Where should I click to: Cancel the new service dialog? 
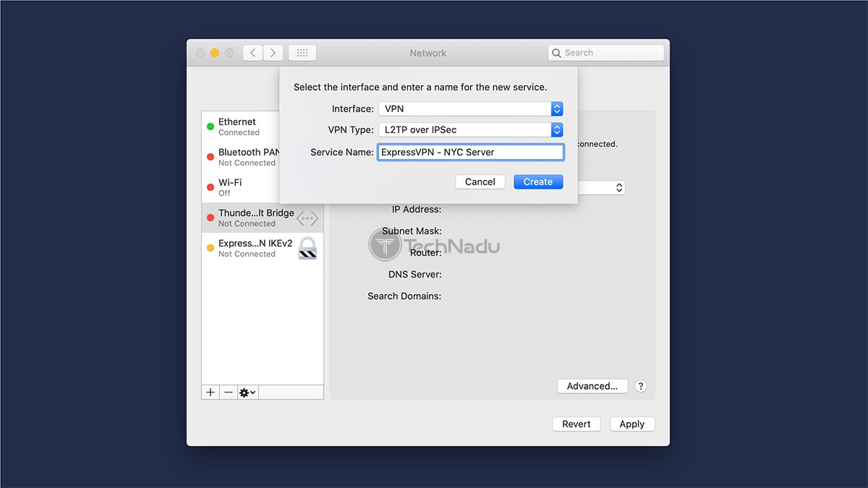click(480, 182)
